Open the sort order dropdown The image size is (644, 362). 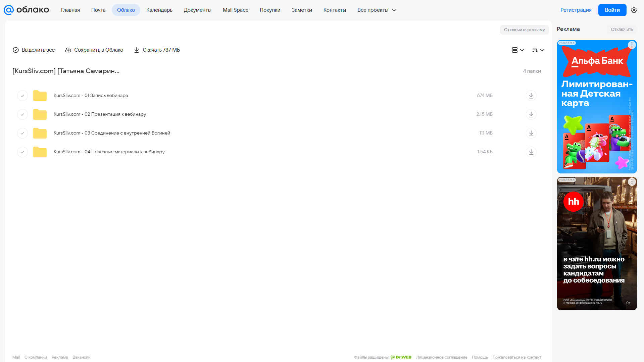[538, 50]
